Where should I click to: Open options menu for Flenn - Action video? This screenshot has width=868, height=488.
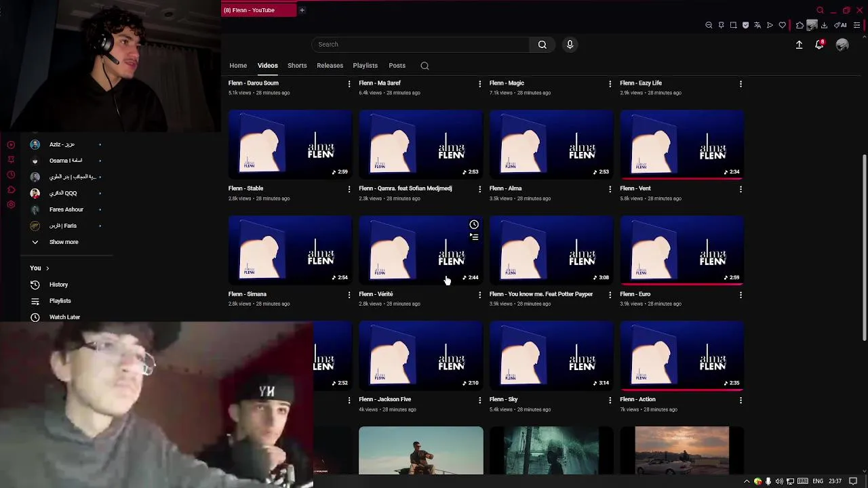click(x=741, y=400)
